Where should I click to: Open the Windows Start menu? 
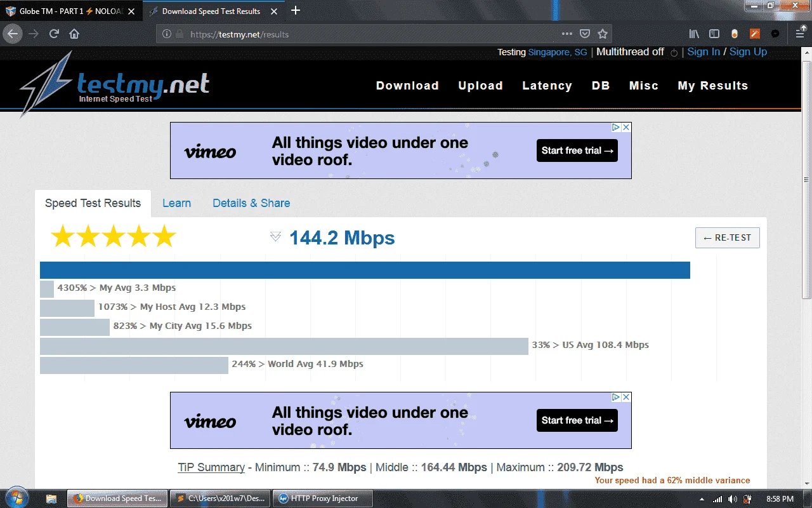[17, 498]
